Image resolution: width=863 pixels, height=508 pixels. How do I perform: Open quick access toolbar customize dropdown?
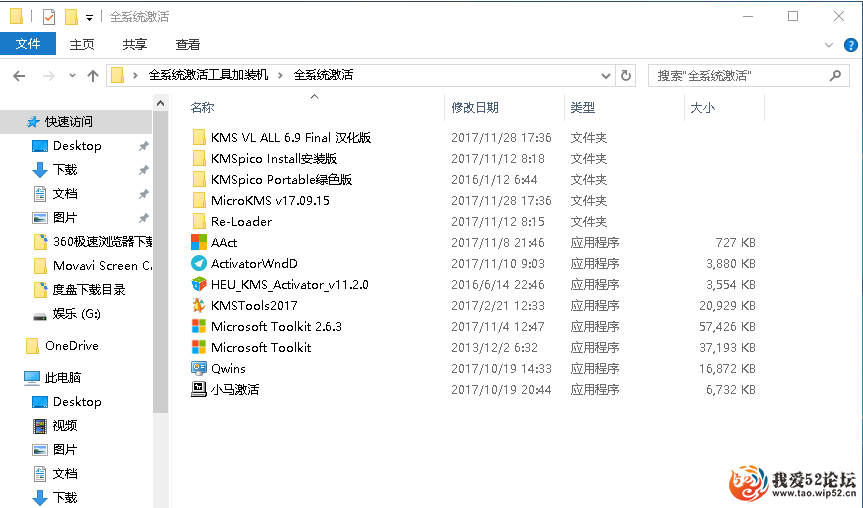(89, 18)
